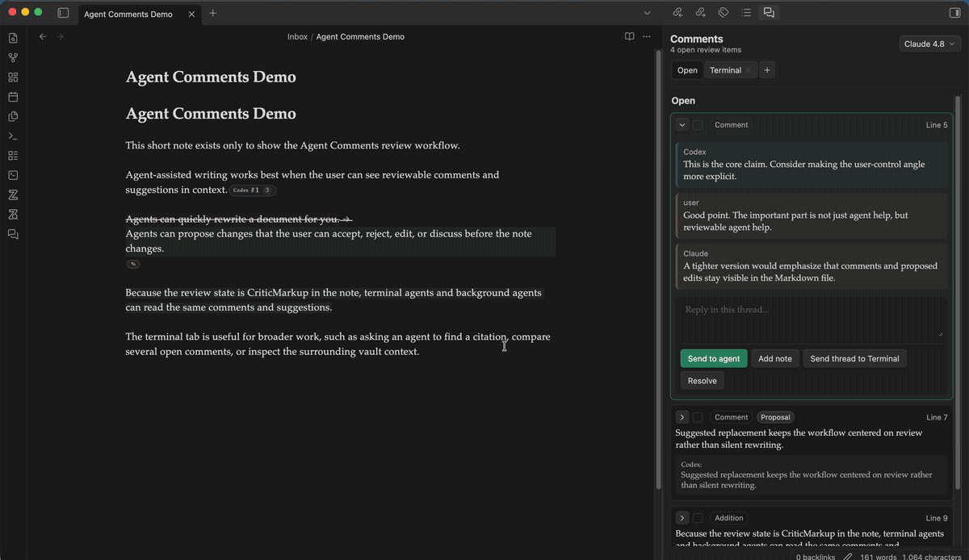
Task: Open graph view from the left ribbon
Action: point(13,58)
